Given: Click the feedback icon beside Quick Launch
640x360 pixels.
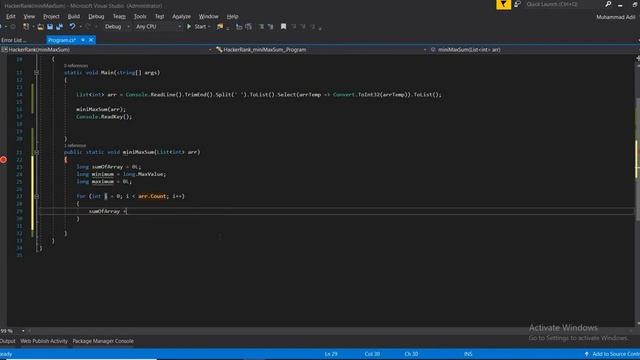Looking at the screenshot, I should coord(517,4).
